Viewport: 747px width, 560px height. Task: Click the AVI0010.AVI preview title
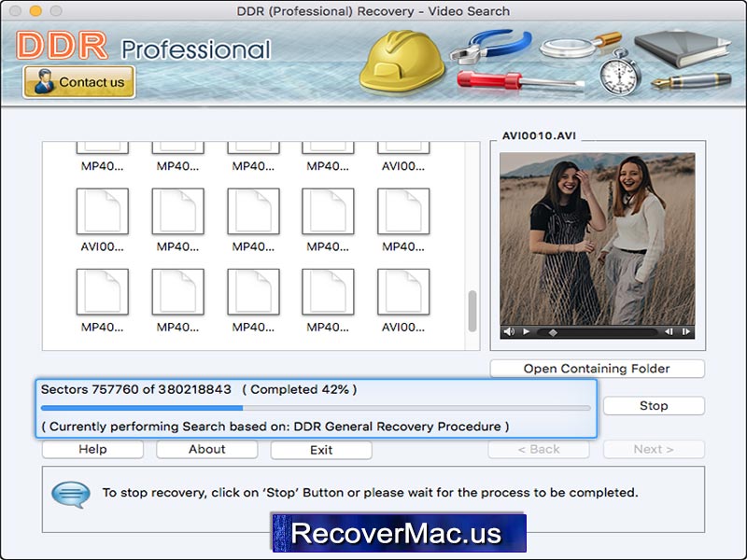(x=539, y=135)
